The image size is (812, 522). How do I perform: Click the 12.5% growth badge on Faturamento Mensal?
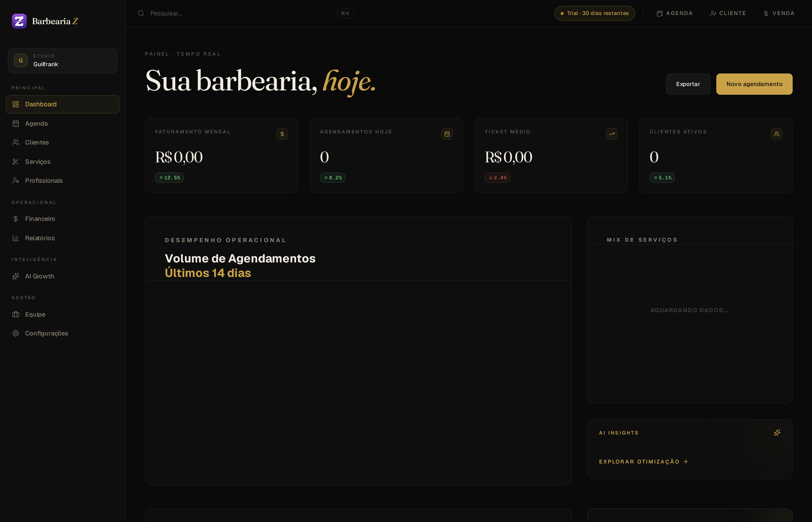[169, 178]
